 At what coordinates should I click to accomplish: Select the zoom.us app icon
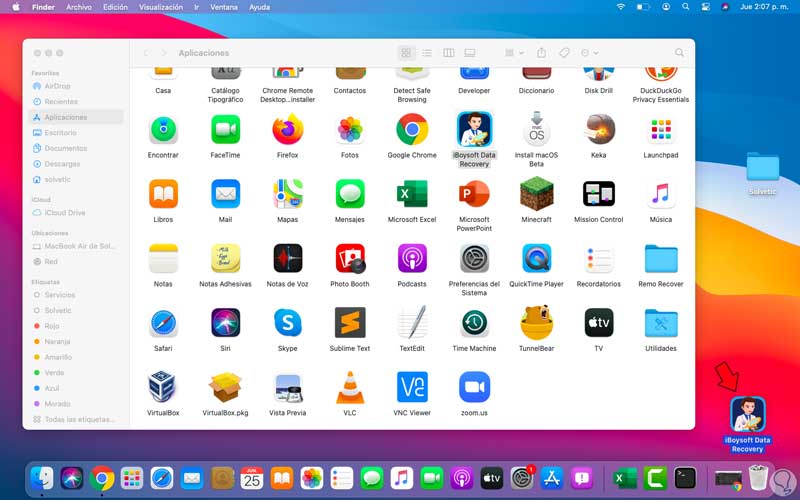(474, 387)
